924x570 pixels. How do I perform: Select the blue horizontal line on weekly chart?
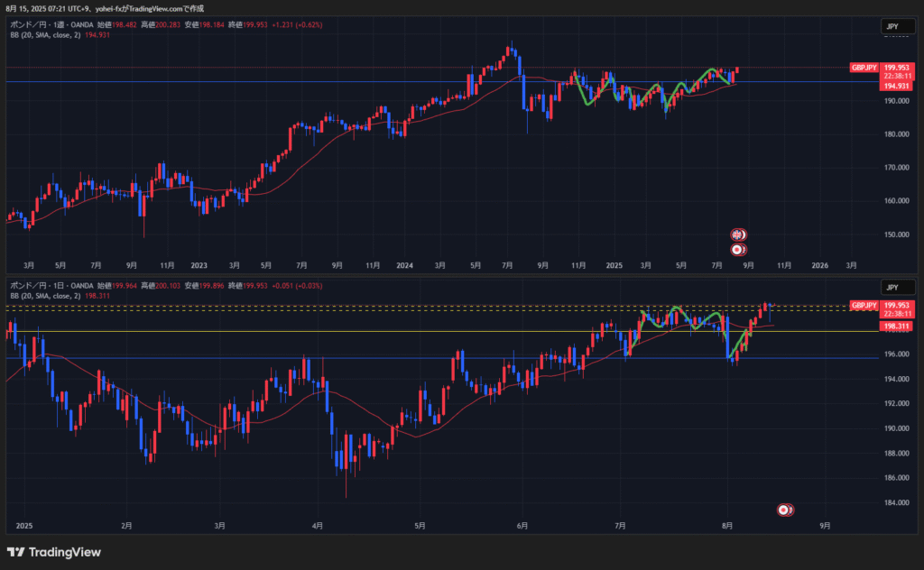pos(271,82)
